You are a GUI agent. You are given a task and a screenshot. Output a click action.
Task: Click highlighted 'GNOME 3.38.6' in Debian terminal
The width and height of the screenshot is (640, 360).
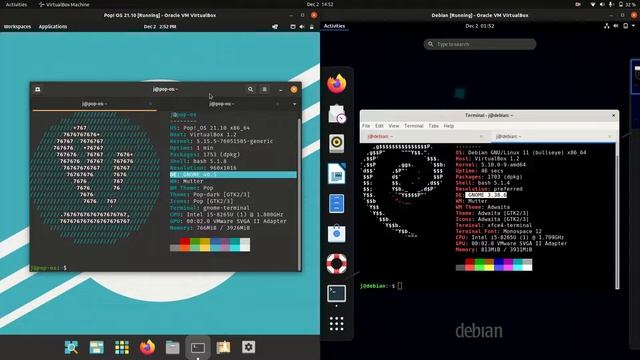(x=486, y=195)
